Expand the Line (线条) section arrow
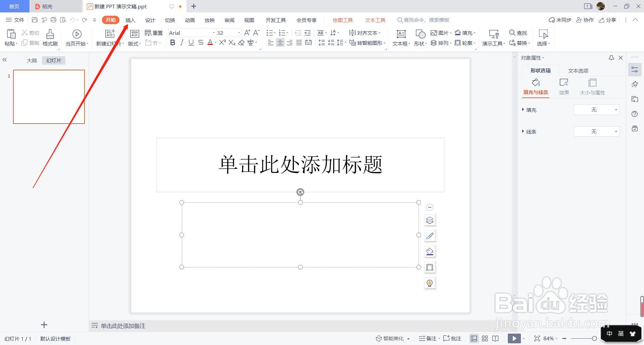Screen dimensions: 644x345 [523, 131]
